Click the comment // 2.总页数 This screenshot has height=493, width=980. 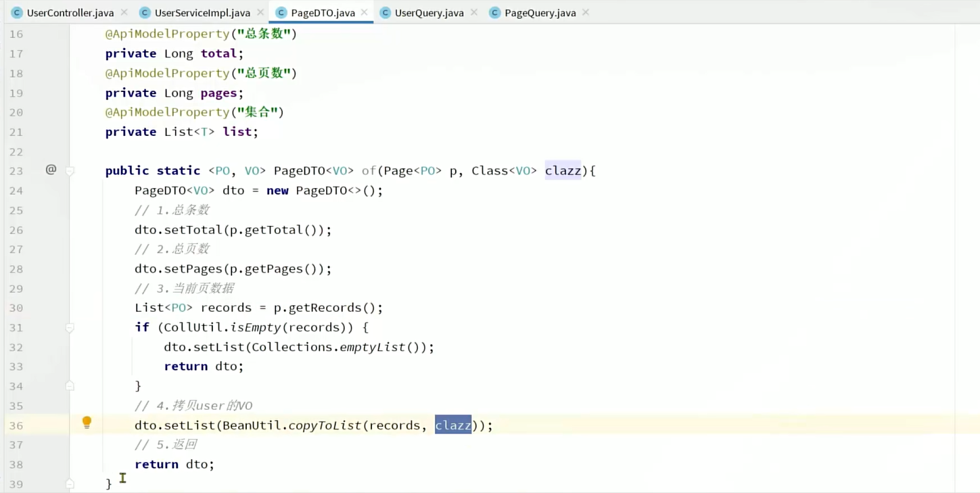(172, 249)
